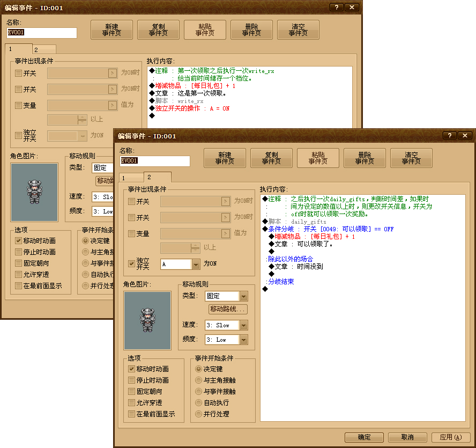Select 独立开关的操作 : A = ON in the back window
This screenshot has width=476, height=448.
tap(189, 108)
